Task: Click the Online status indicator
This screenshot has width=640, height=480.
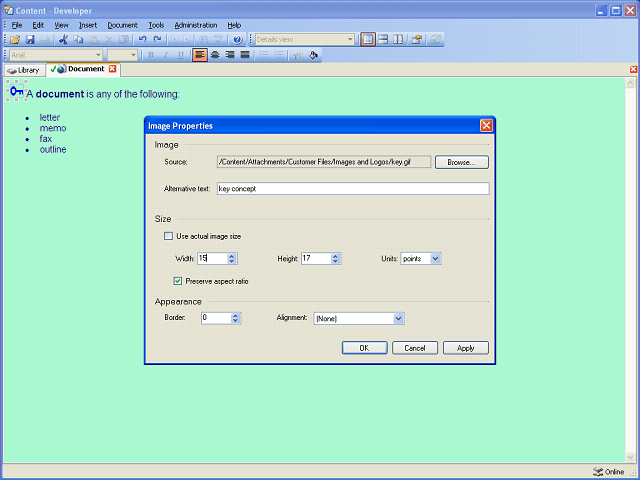Action: pos(609,472)
